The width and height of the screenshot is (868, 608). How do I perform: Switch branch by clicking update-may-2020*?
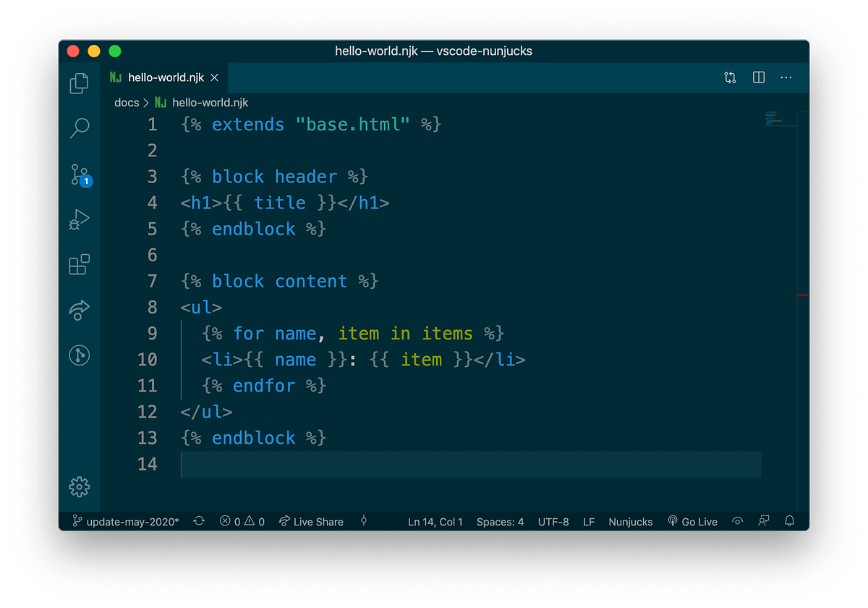click(124, 521)
